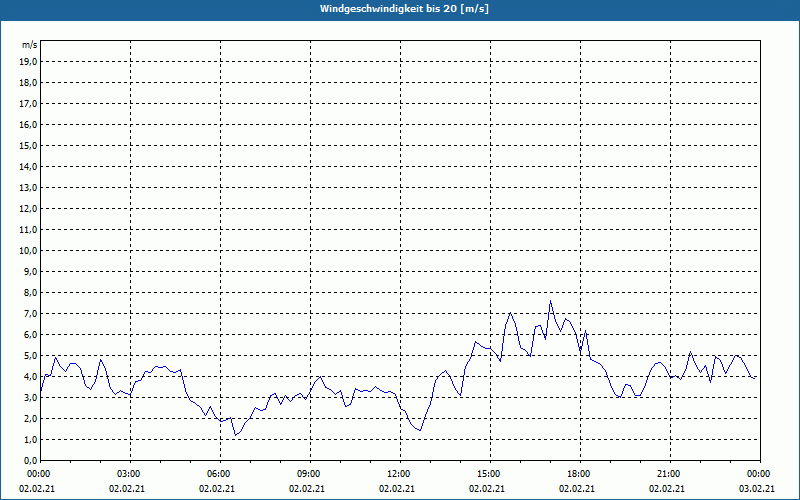
Task: Click the 8,0 y-axis value
Action: 30,292
